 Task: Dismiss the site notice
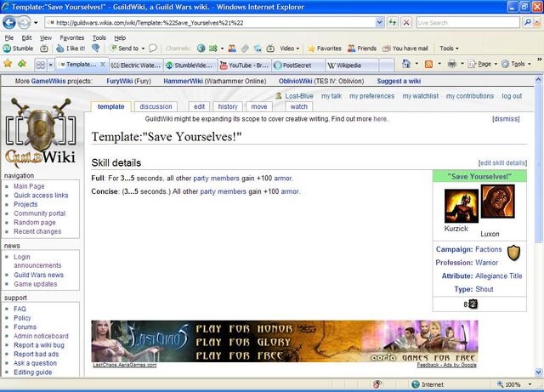(506, 119)
